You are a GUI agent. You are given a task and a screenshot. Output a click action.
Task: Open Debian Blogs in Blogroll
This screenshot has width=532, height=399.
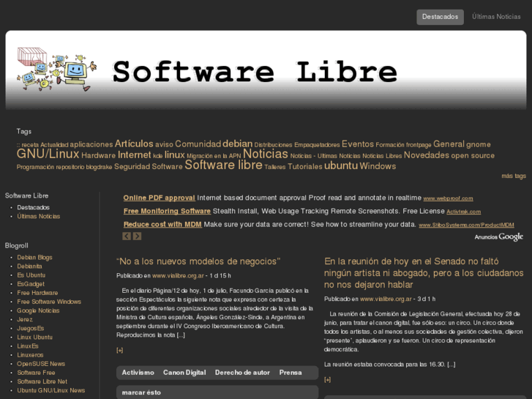coord(34,258)
